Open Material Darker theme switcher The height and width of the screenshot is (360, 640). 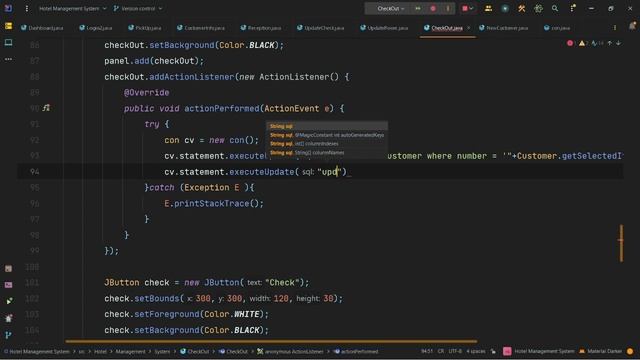(x=600, y=351)
